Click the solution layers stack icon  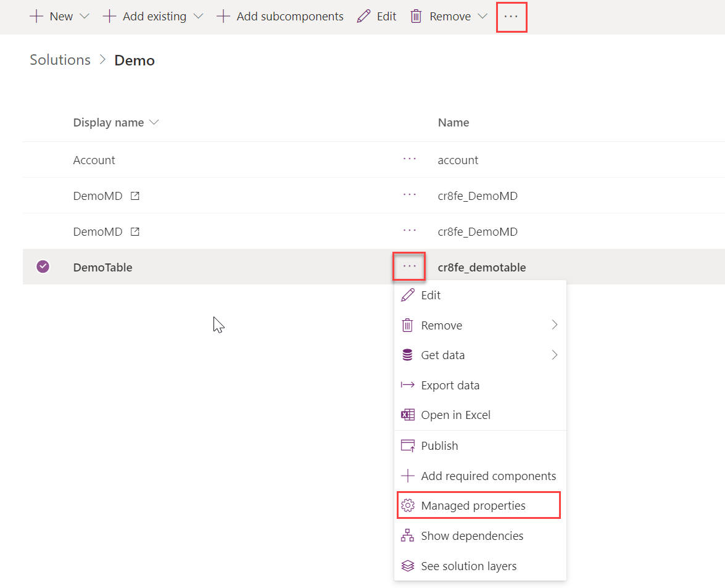407,566
